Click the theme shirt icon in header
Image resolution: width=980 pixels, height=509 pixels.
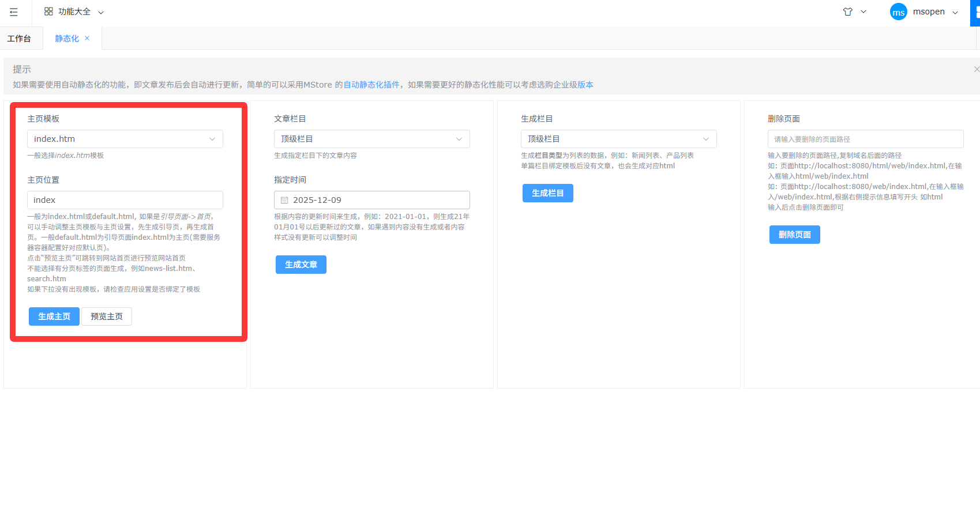coord(847,12)
